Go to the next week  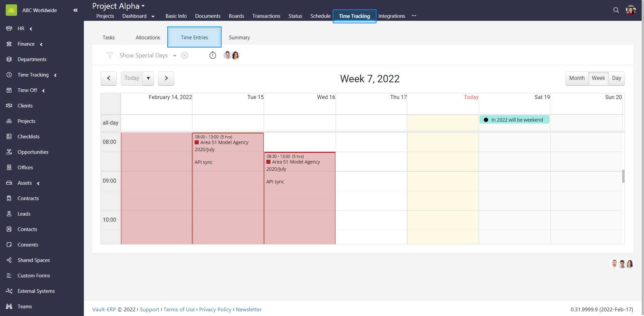point(166,78)
